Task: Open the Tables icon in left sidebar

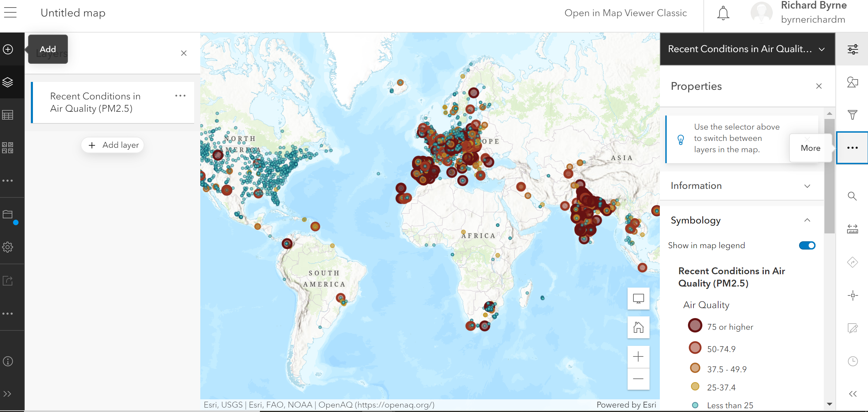Action: [8, 115]
